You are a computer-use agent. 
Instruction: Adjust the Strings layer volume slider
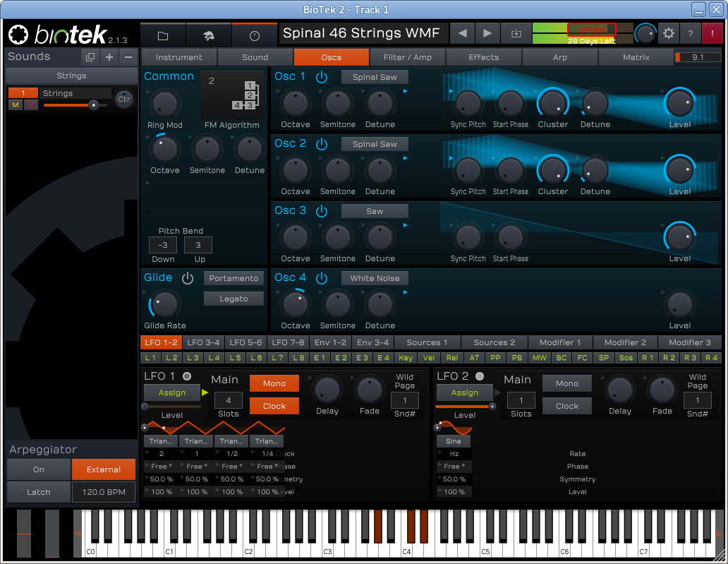[x=75, y=105]
